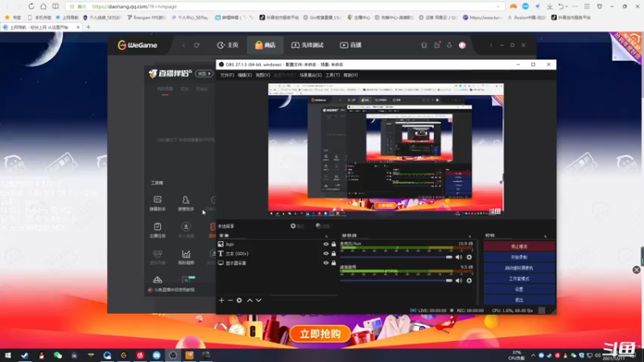This screenshot has height=362, width=644.
Task: Open the 房管助手 tool in 直播伴侣
Action: click(186, 204)
